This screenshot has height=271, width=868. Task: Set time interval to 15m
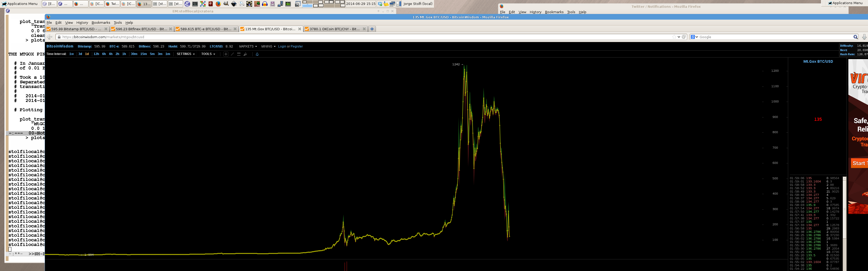pos(144,54)
